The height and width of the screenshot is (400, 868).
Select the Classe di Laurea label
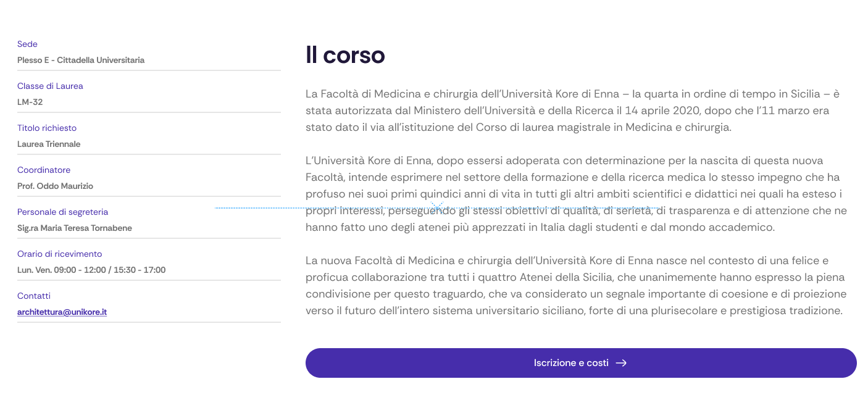(50, 86)
